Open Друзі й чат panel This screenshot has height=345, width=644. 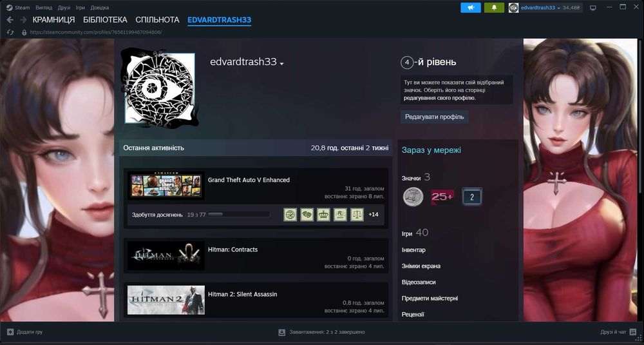coord(613,332)
